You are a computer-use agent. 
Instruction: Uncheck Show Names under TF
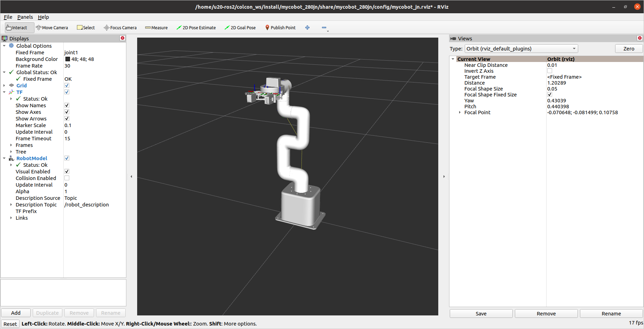[66, 105]
